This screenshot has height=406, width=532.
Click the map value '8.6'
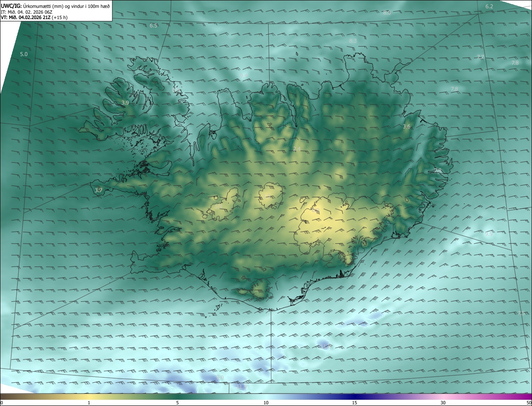[x=387, y=12]
